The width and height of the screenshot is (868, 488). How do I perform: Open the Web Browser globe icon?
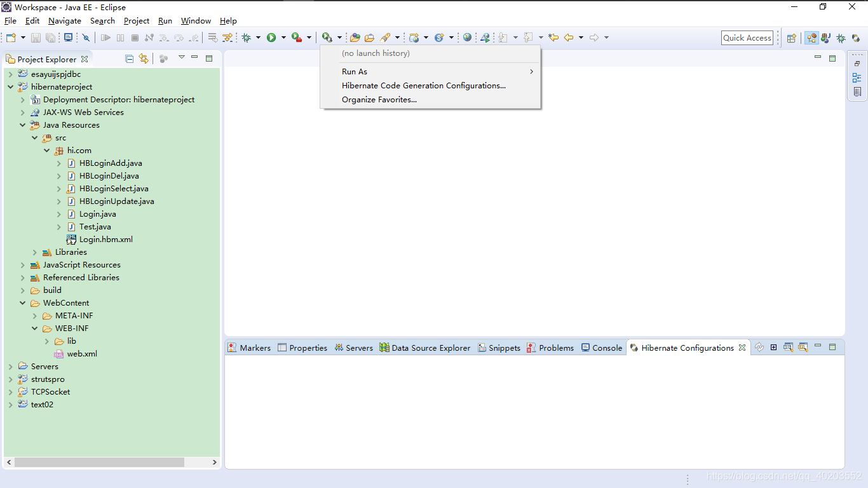pyautogui.click(x=468, y=38)
